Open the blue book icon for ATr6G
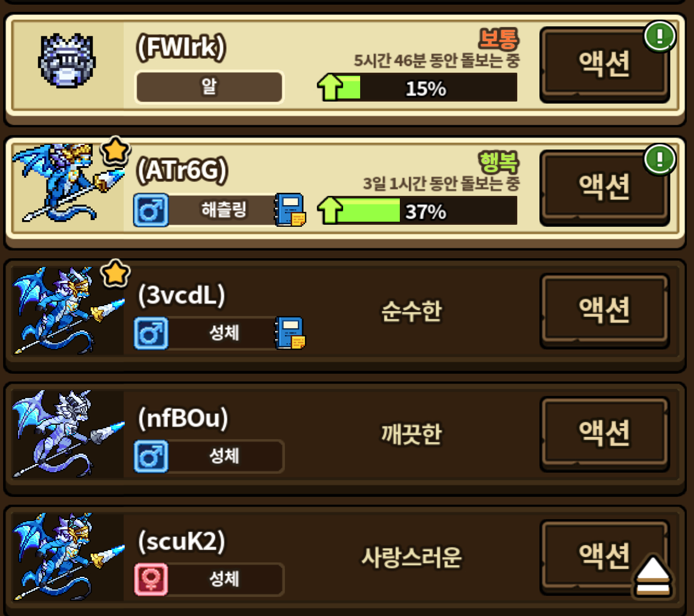Viewport: 694px width, 616px height. (x=290, y=210)
